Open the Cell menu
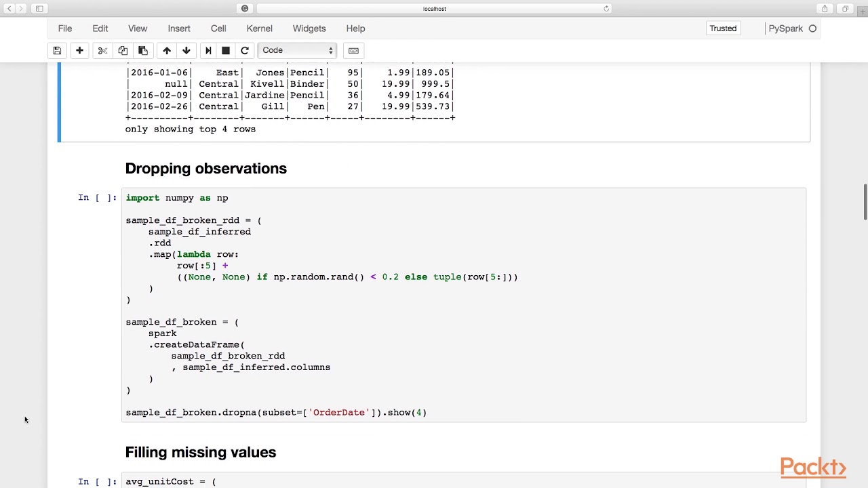The width and height of the screenshot is (868, 488). pos(218,28)
